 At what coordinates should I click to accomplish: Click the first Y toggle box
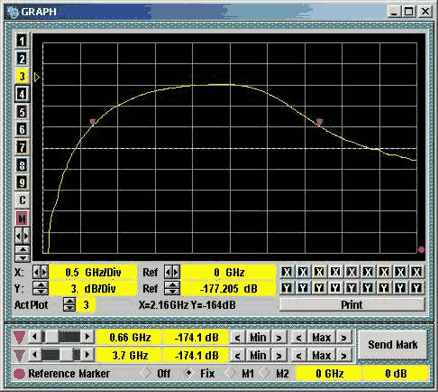286,287
